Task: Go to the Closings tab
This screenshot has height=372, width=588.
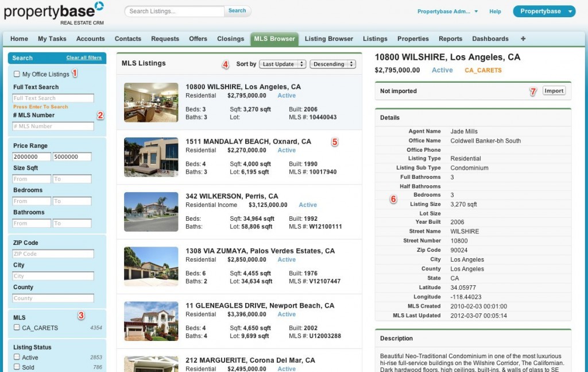Action: click(231, 39)
